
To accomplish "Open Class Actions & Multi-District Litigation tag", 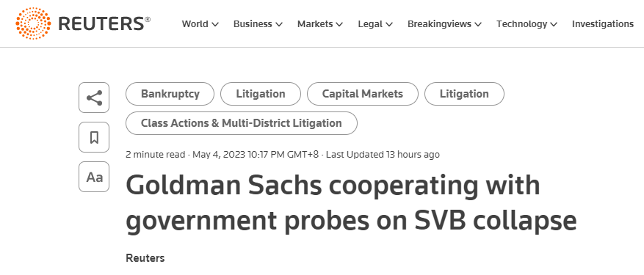I will [x=242, y=123].
